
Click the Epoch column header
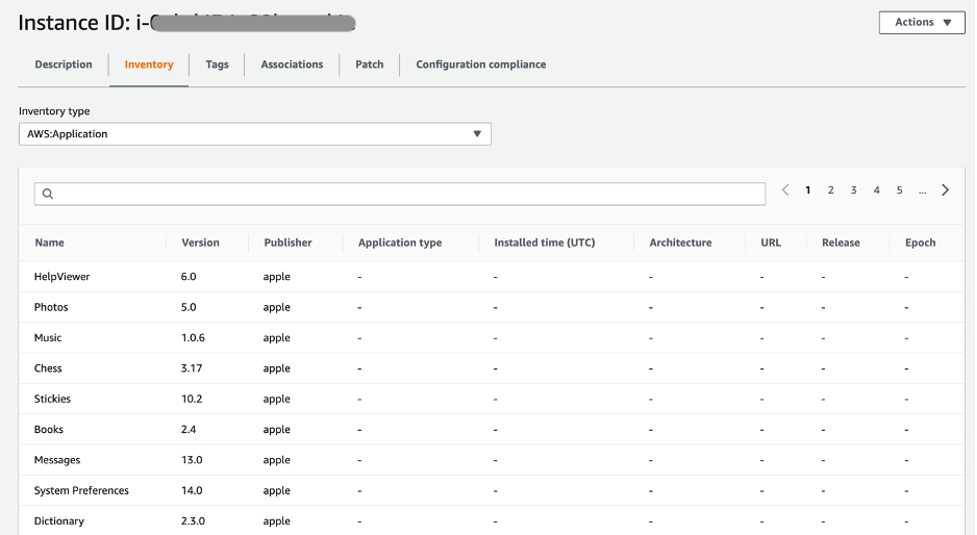click(x=920, y=242)
